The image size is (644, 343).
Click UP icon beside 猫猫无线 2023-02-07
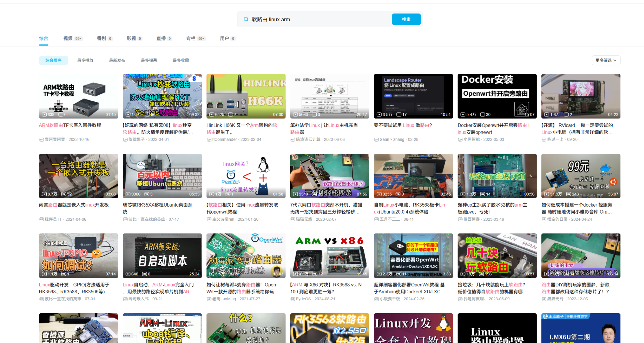[x=293, y=219]
